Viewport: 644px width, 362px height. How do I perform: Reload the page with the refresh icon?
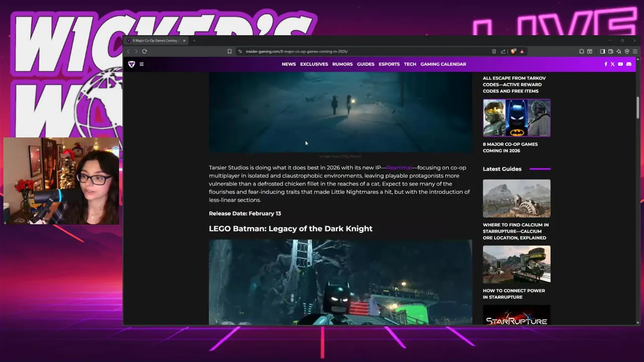(x=144, y=51)
